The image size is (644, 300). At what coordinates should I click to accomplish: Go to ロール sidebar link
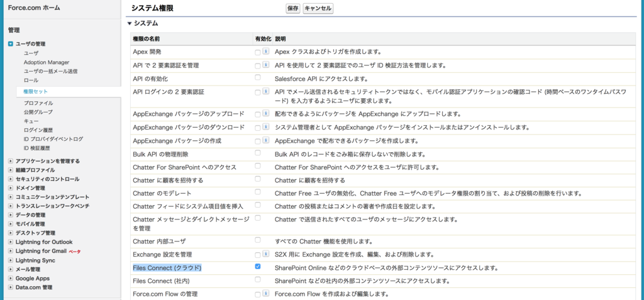[31, 81]
